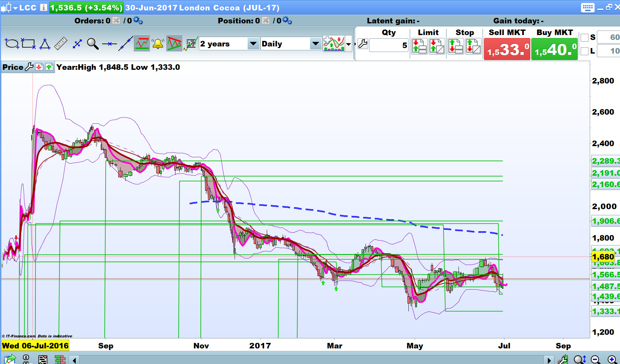The width and height of the screenshot is (620, 364).
Task: Select the rectangle drawing tool
Action: coord(28,44)
